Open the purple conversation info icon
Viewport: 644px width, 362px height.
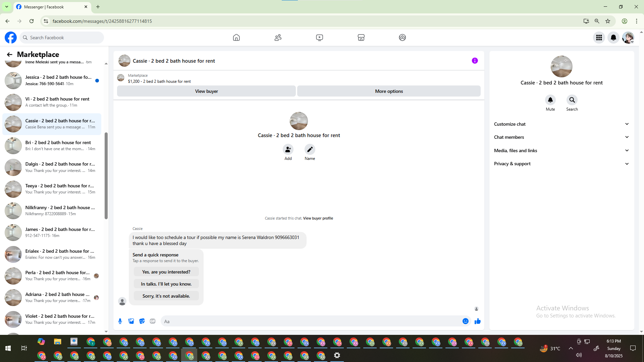(475, 61)
